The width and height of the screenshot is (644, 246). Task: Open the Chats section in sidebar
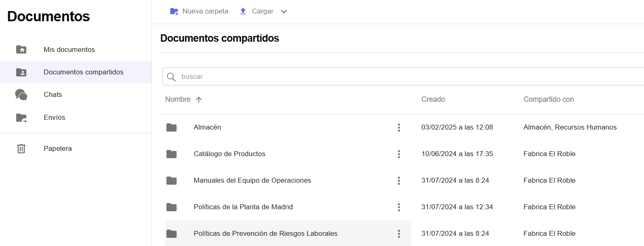tap(53, 94)
